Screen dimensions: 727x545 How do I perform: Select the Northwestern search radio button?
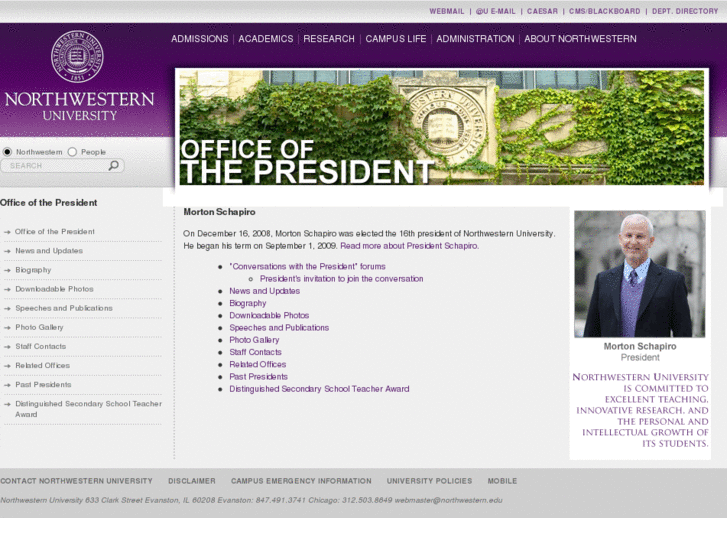pyautogui.click(x=8, y=152)
